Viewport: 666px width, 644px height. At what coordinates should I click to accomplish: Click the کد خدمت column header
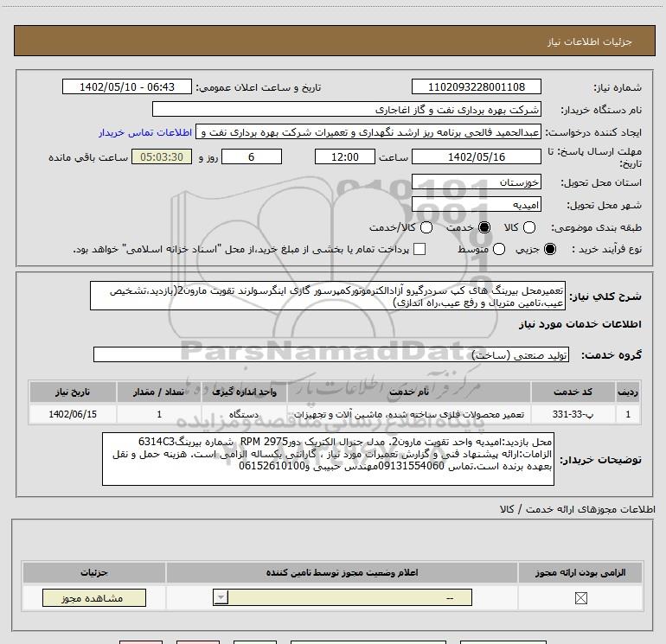[573, 392]
